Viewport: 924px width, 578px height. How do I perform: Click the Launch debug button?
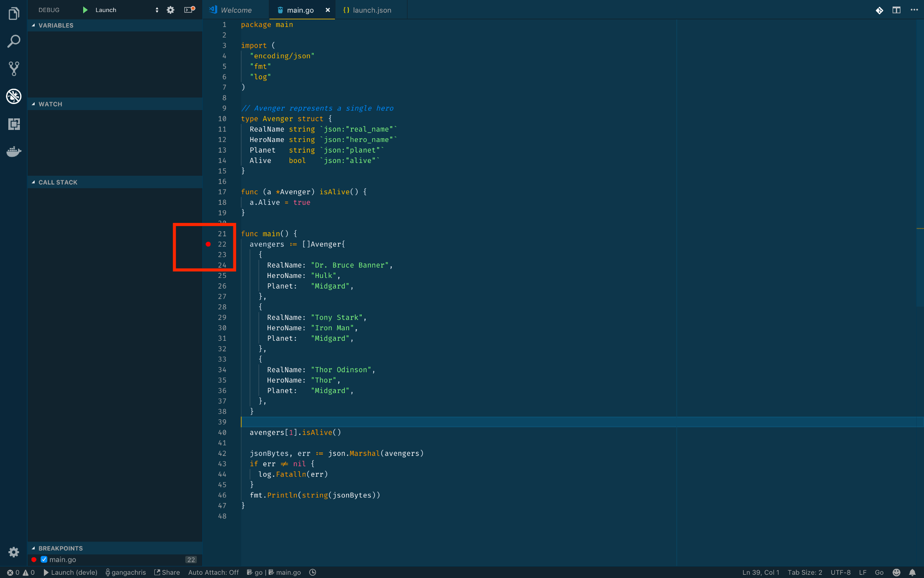[x=85, y=9]
